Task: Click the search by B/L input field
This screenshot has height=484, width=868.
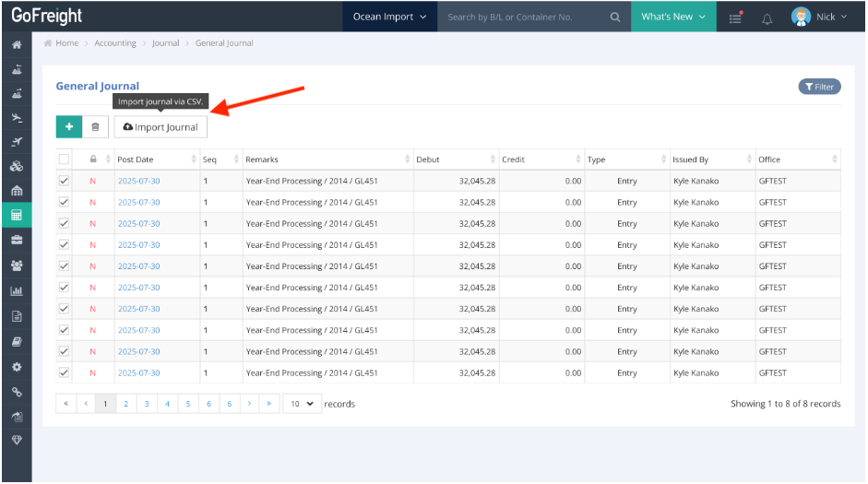Action: pos(521,17)
